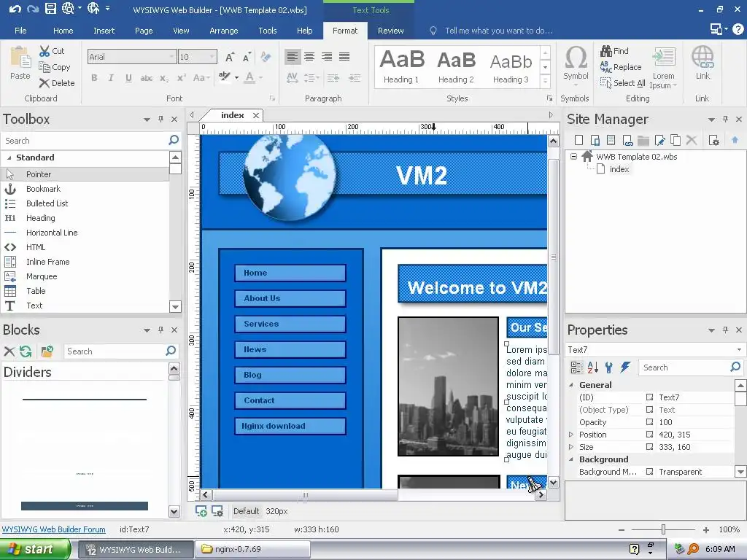Click the Undo arrow in title bar
The height and width of the screenshot is (560, 747).
(15, 9)
